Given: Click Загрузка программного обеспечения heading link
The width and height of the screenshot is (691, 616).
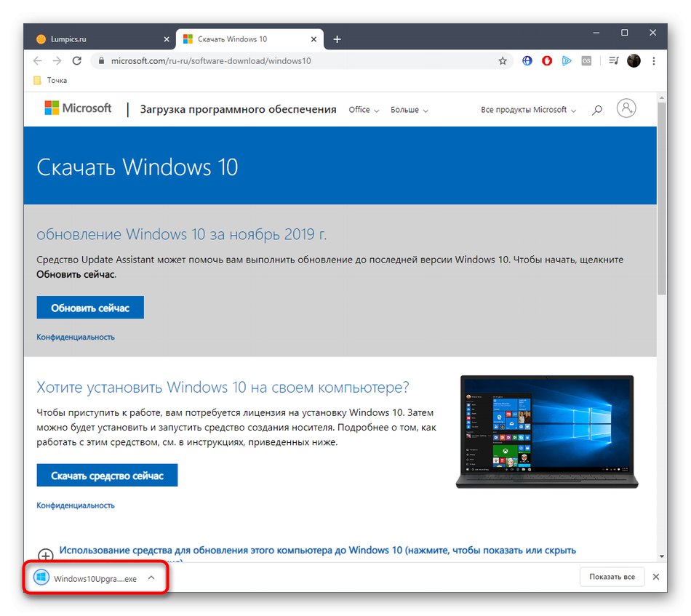Looking at the screenshot, I should (238, 109).
